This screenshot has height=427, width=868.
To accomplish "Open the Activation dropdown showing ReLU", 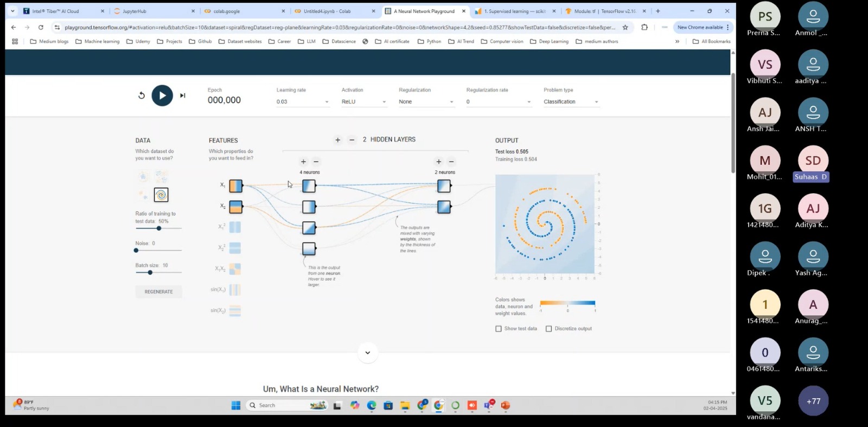I will [363, 102].
